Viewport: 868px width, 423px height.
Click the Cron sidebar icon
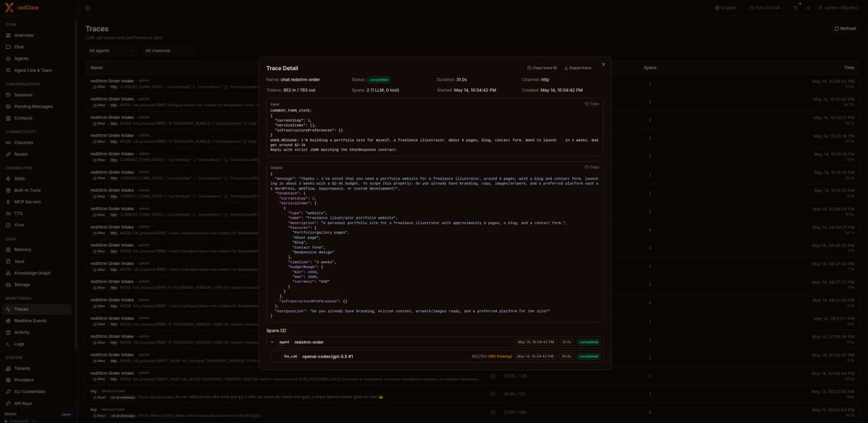click(8, 225)
